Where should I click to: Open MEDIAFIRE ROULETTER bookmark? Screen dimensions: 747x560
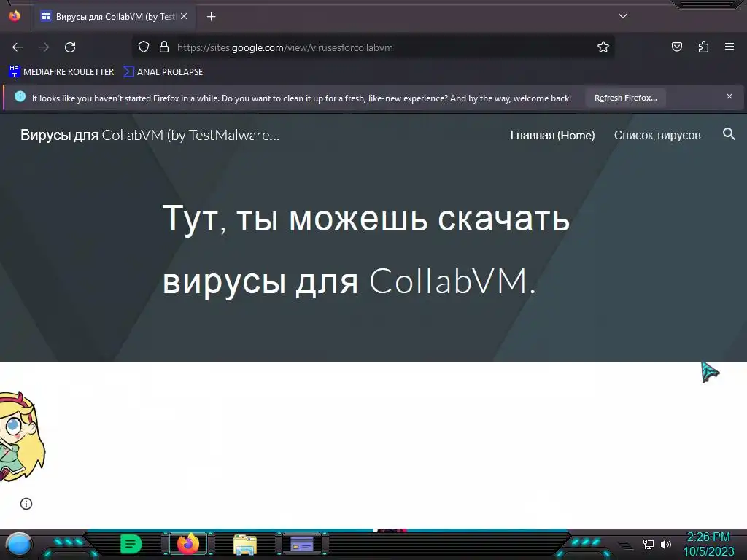(61, 72)
